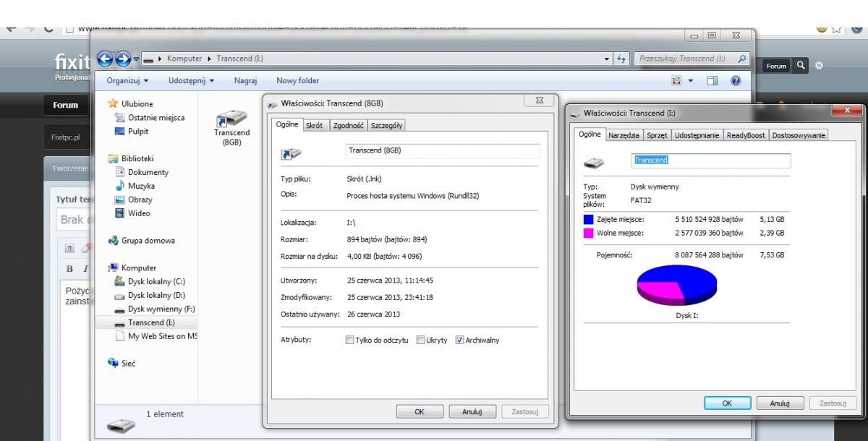Open the view options dropdown arrow
The height and width of the screenshot is (441, 868).
point(690,81)
